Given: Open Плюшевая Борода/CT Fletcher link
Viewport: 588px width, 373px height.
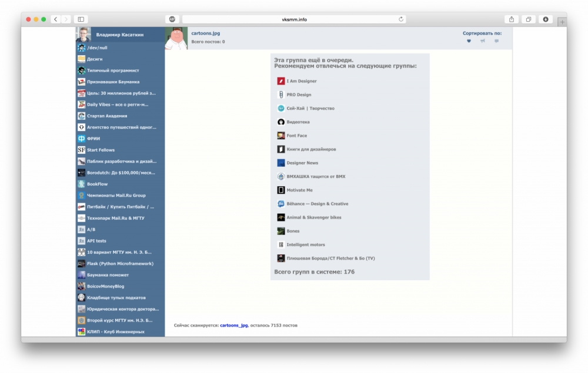Looking at the screenshot, I should pos(330,258).
